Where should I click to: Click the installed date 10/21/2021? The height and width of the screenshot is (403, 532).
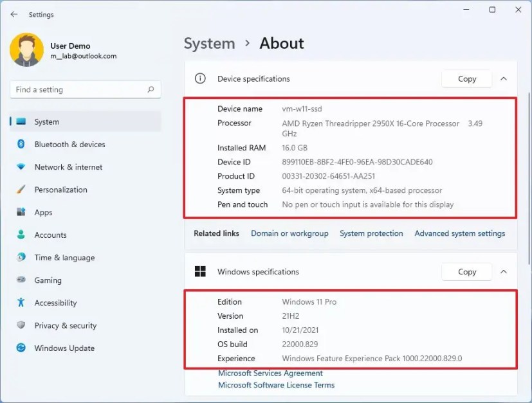(300, 330)
